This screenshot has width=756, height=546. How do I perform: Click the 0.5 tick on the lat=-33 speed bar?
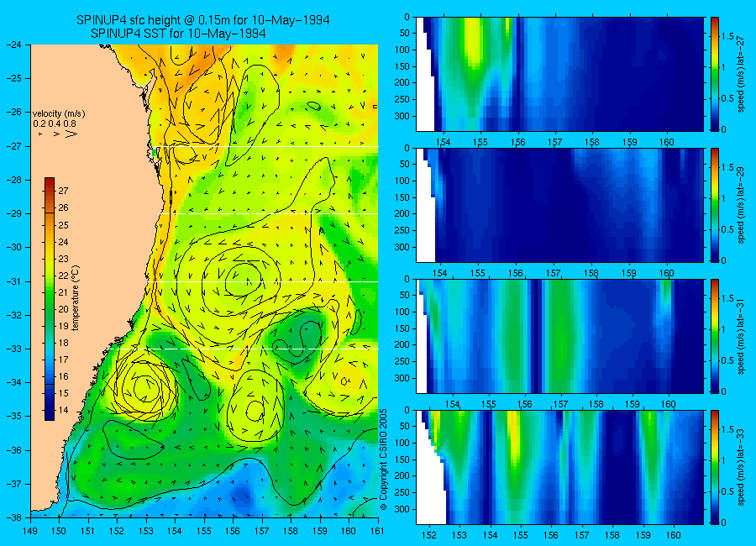[x=728, y=491]
